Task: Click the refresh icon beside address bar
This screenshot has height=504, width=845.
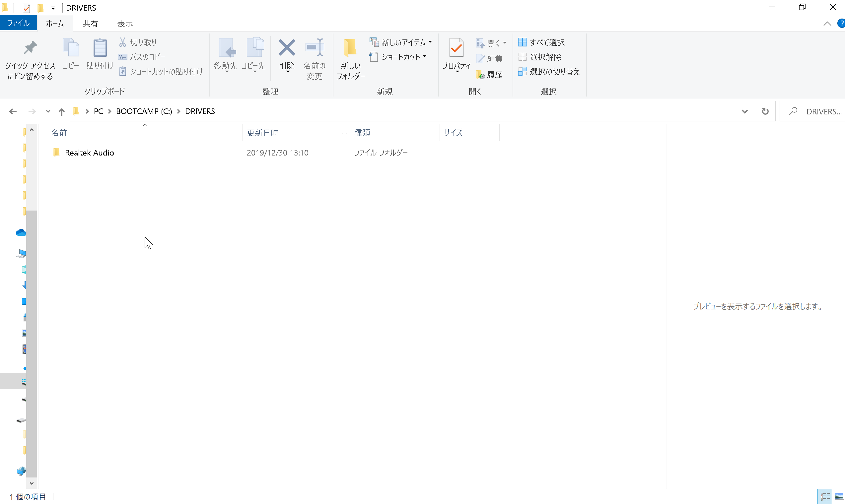Action: point(765,111)
